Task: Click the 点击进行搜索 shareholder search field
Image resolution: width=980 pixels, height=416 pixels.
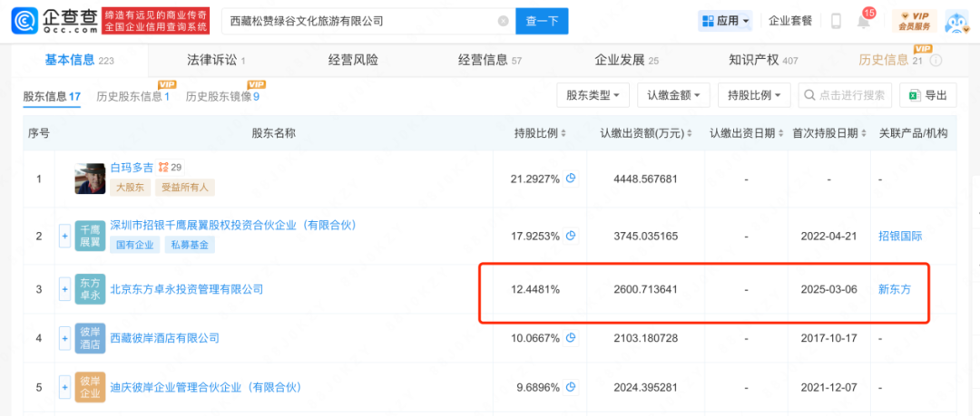Action: point(845,95)
